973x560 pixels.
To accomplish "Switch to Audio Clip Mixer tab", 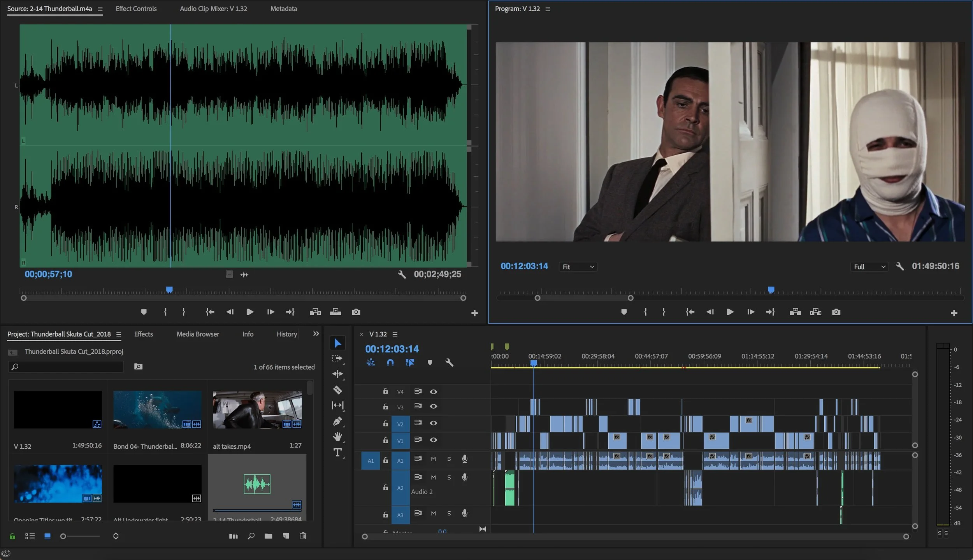I will pos(213,9).
